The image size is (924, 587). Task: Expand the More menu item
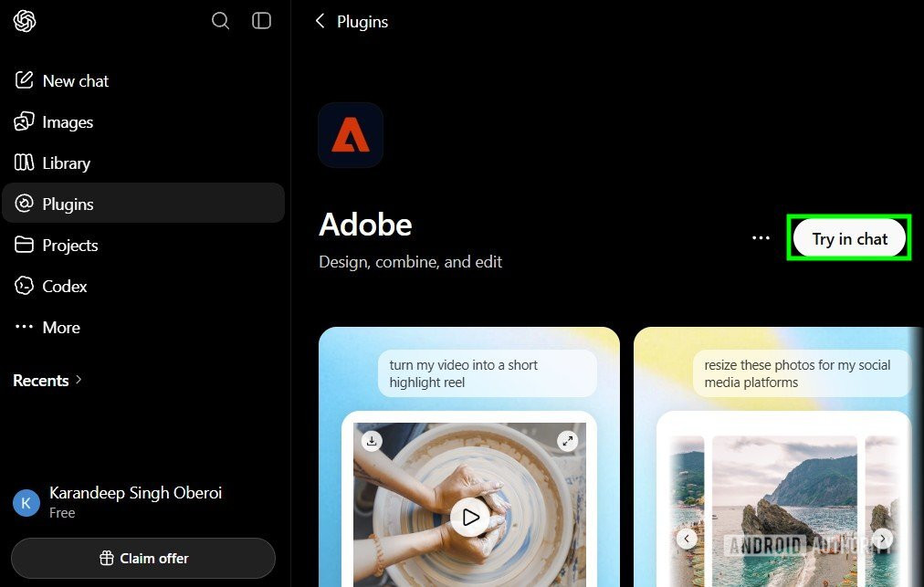pyautogui.click(x=143, y=327)
